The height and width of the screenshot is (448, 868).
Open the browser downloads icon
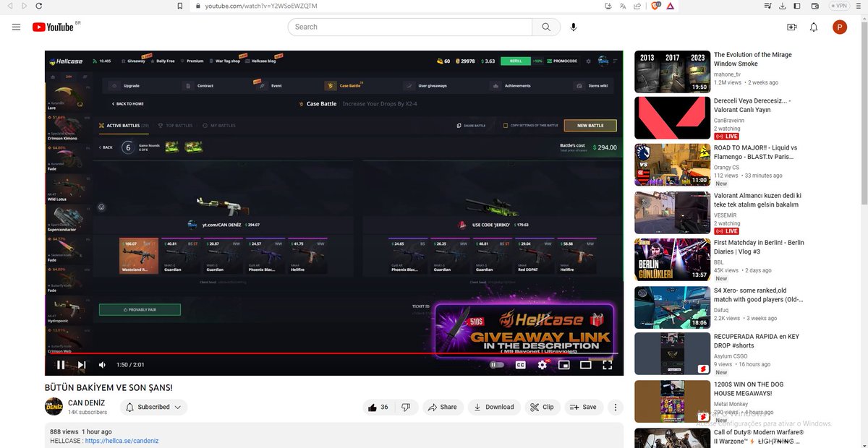783,6
